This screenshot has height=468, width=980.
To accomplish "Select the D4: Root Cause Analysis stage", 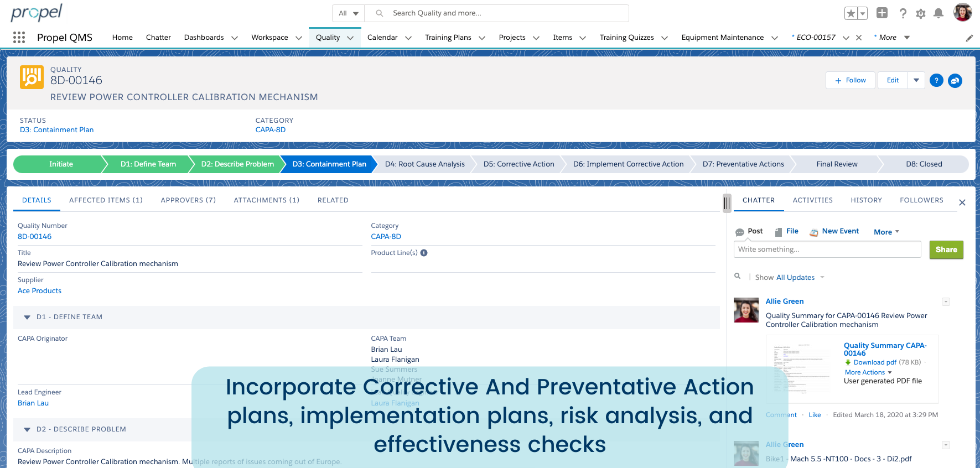I will click(x=424, y=164).
